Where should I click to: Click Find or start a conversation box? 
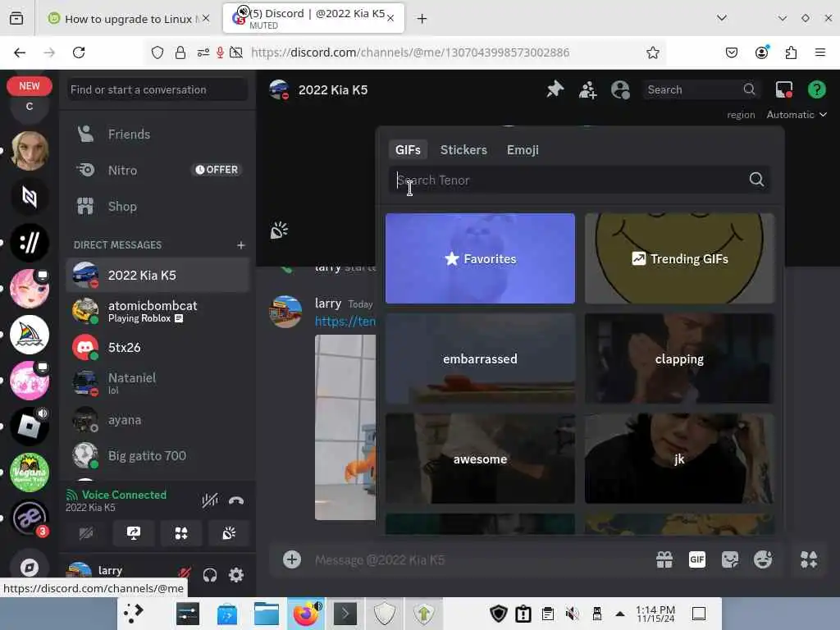coord(157,89)
